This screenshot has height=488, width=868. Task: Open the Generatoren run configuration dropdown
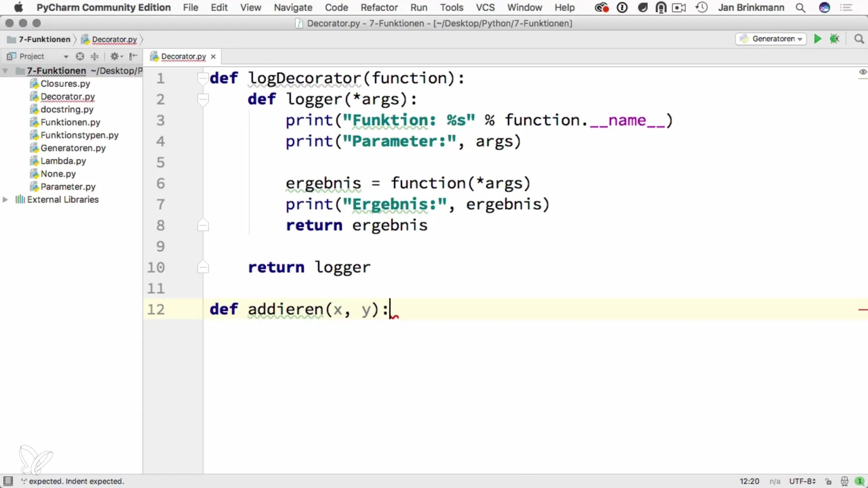771,39
